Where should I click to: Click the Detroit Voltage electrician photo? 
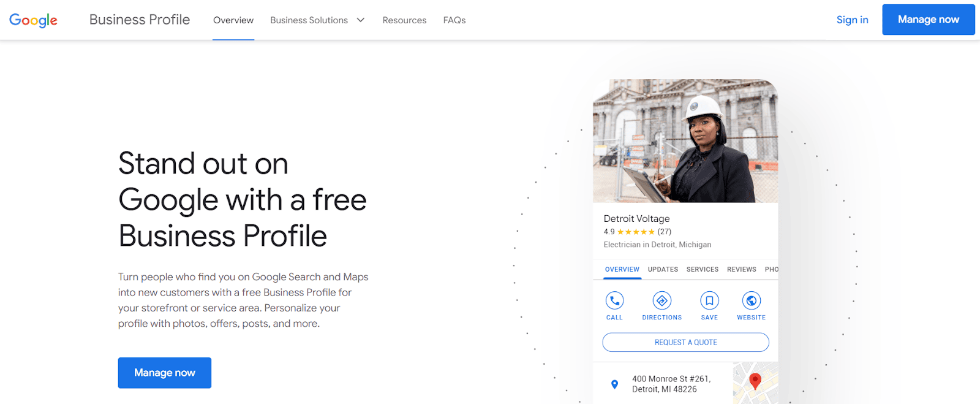[x=685, y=141]
